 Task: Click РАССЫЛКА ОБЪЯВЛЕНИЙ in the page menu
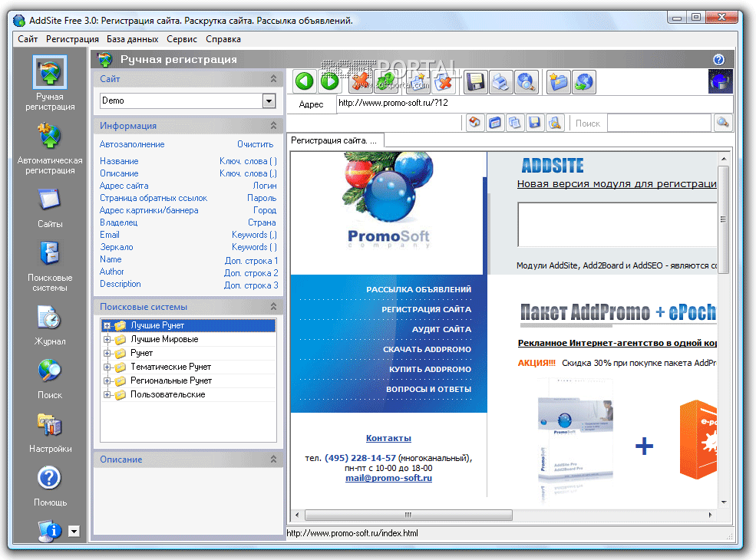pyautogui.click(x=418, y=289)
